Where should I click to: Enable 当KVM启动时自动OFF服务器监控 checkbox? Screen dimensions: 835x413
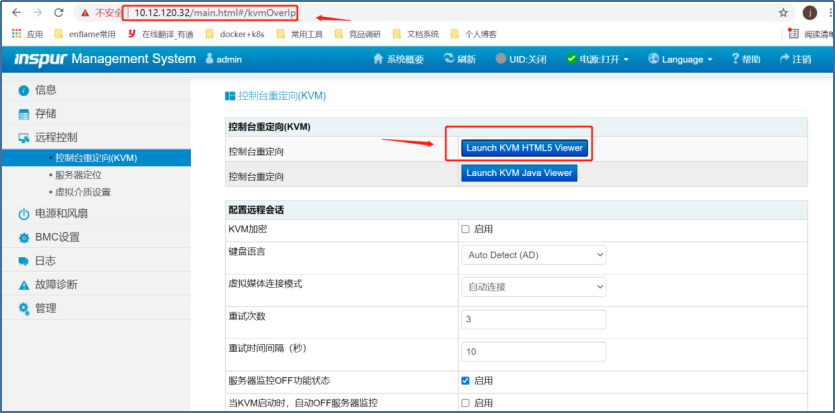pyautogui.click(x=466, y=403)
